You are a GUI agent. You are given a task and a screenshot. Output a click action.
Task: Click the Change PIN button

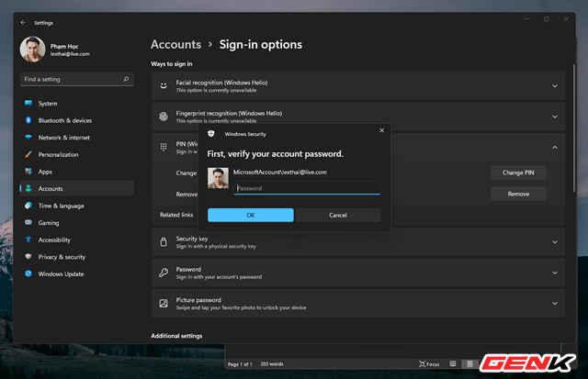(x=518, y=173)
